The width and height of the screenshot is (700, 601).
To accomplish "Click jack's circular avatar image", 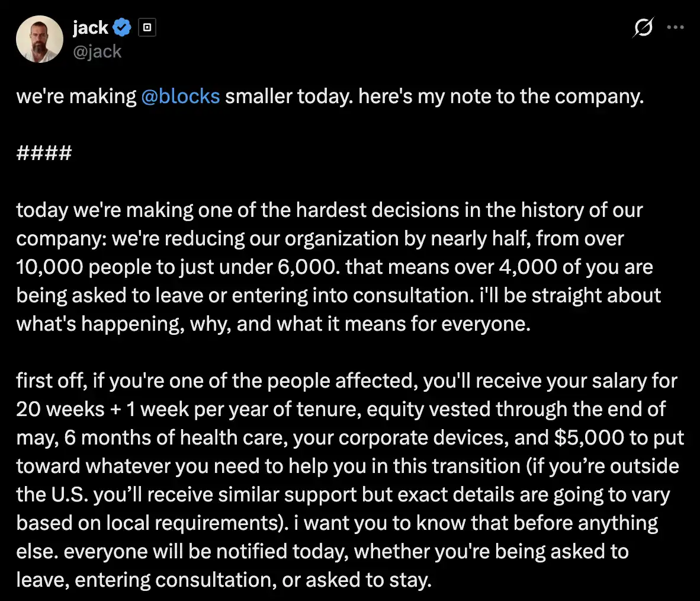I will [x=40, y=39].
